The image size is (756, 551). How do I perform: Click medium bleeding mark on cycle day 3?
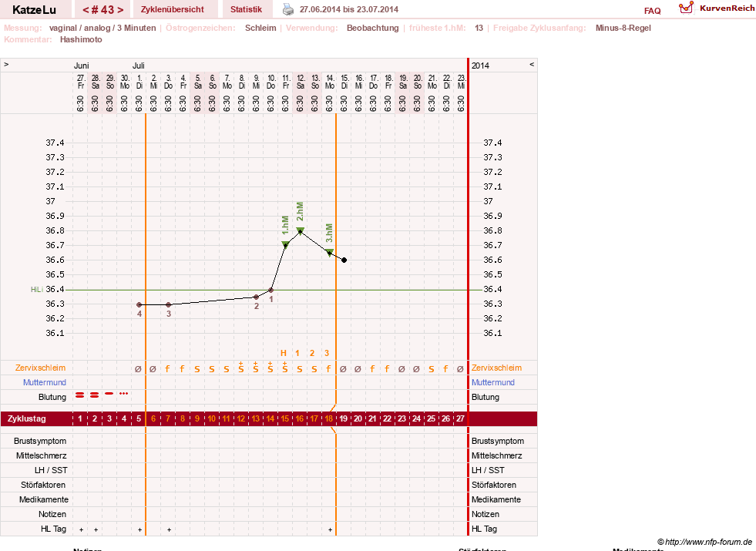109,394
